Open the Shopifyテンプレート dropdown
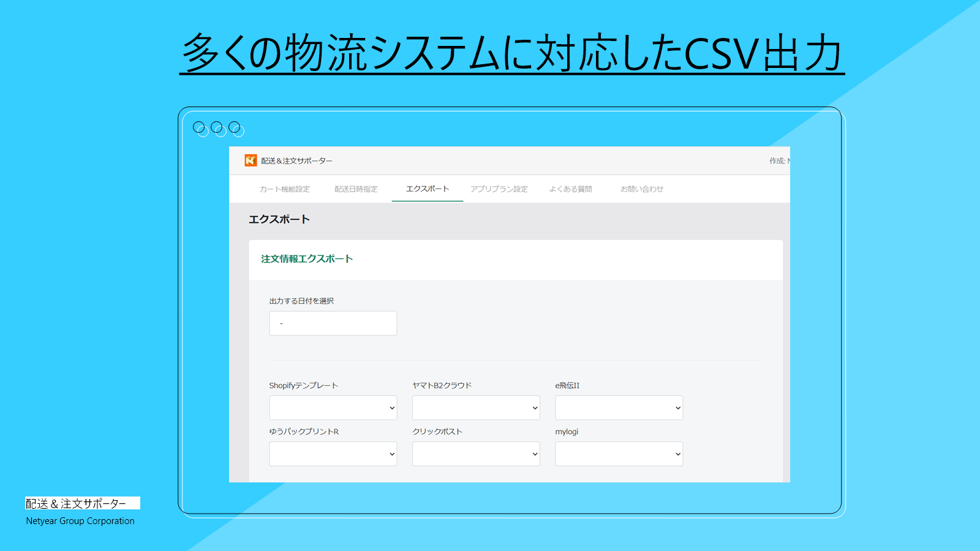 [x=333, y=408]
